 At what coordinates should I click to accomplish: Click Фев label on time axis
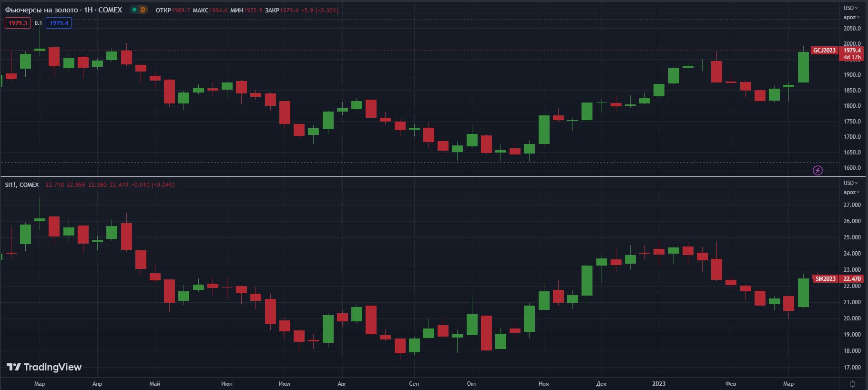731,384
